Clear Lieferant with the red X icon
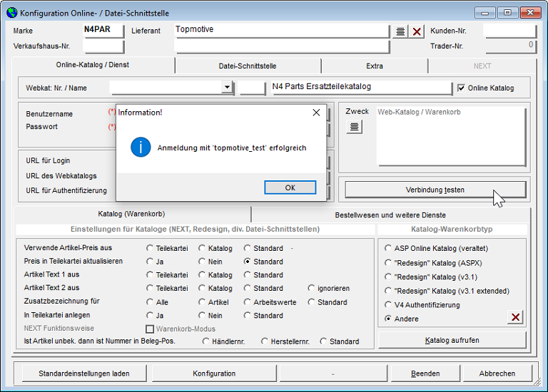The height and width of the screenshot is (392, 548). point(417,31)
